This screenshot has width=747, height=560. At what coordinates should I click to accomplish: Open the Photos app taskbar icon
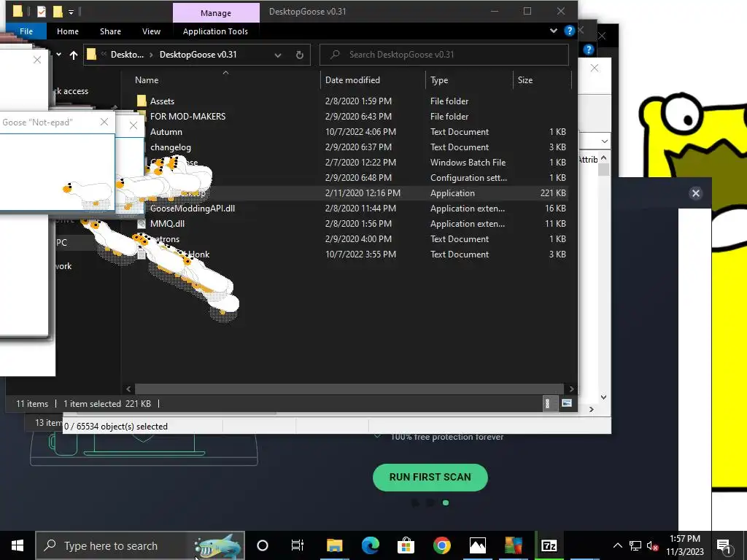[x=477, y=545]
